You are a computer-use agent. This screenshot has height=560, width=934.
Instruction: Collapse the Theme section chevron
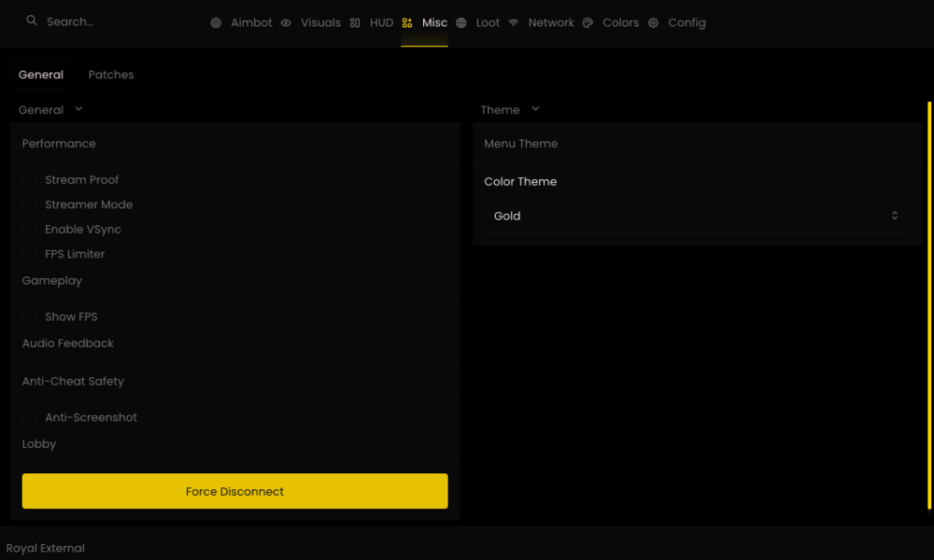535,109
